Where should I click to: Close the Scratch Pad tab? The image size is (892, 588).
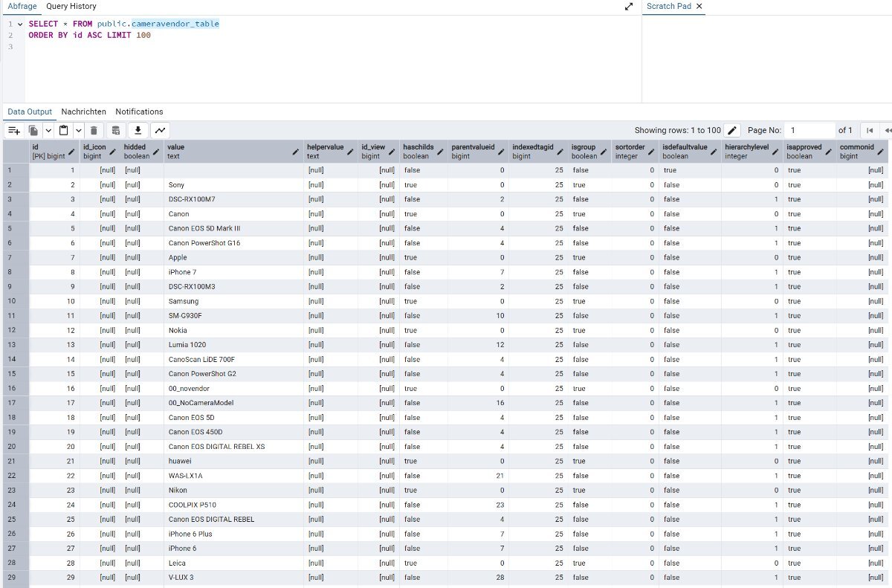pyautogui.click(x=699, y=6)
